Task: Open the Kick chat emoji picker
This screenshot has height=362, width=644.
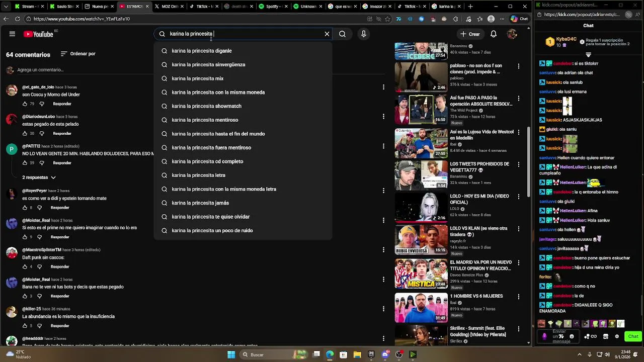Action: click(x=572, y=336)
